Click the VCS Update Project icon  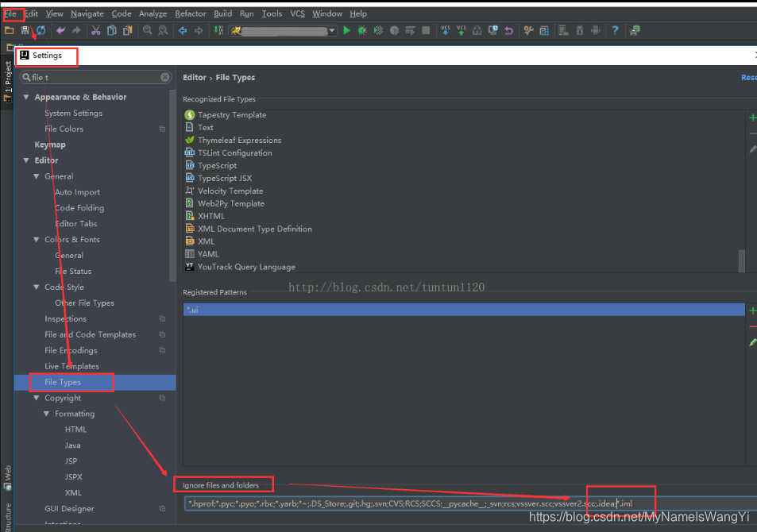445,30
